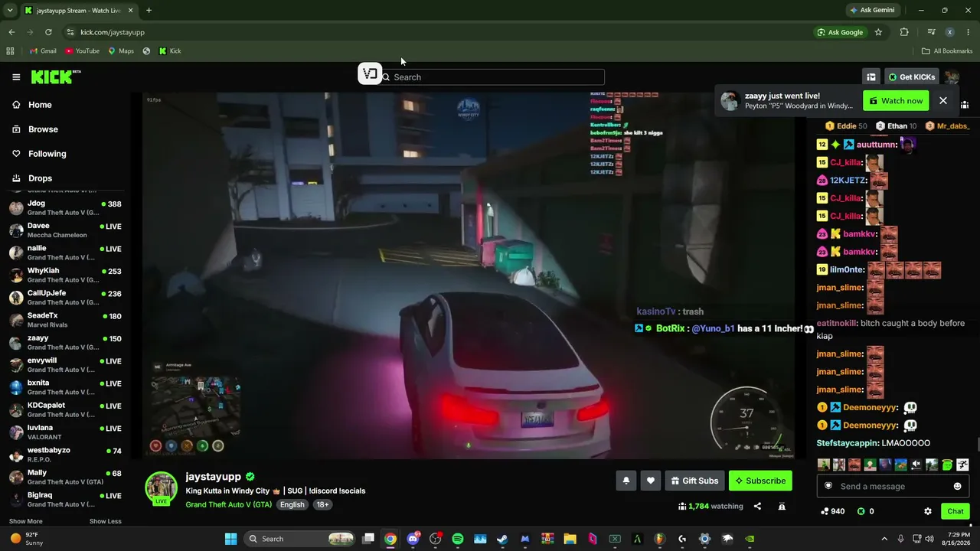
Task: Click Ask Google lens button
Action: 840,32
